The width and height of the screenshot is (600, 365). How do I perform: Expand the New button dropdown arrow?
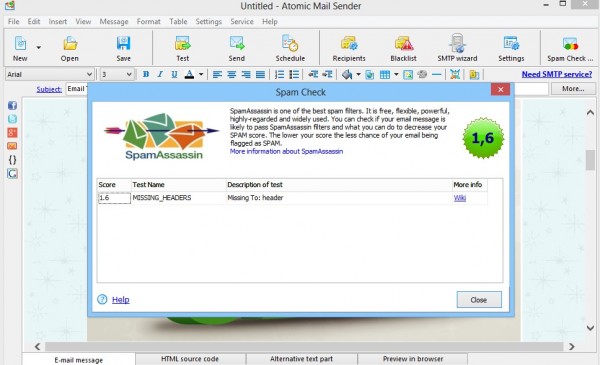pyautogui.click(x=39, y=48)
